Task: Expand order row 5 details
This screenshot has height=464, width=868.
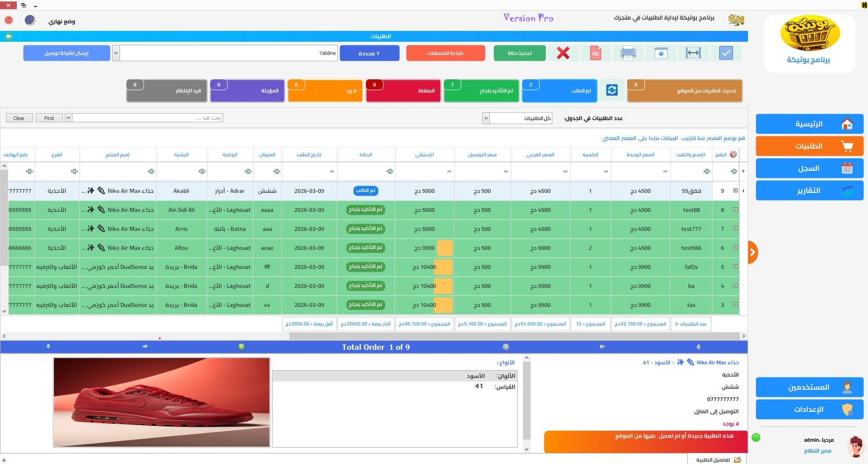Action: [736, 267]
